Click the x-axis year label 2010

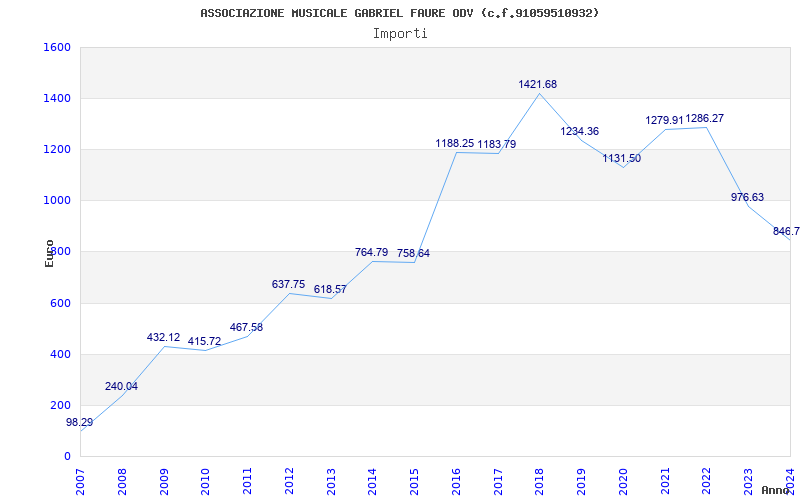206,482
